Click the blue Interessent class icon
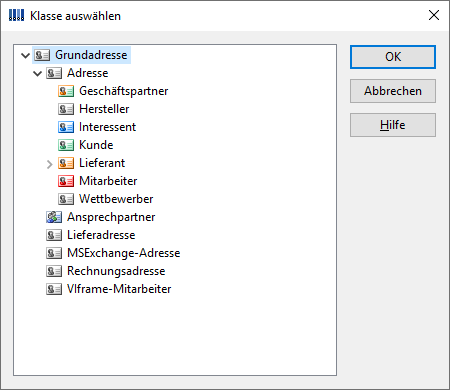Viewport: 450px width, 390px height. [x=66, y=127]
